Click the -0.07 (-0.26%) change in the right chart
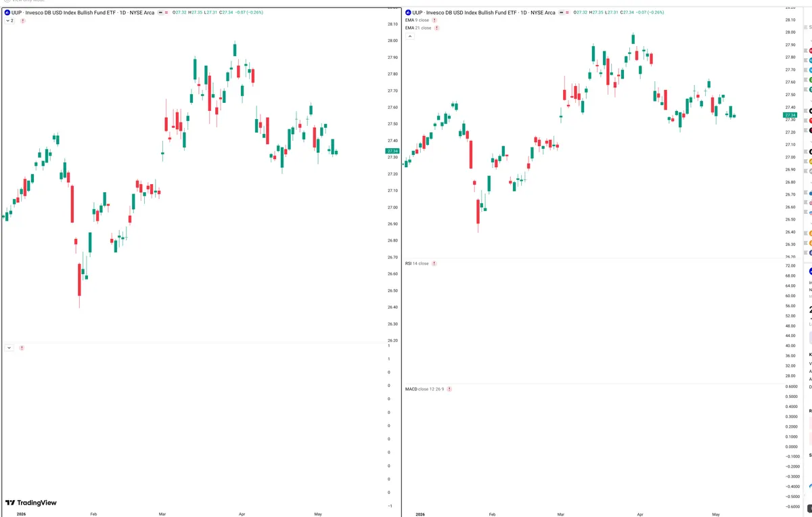The image size is (812, 517). pyautogui.click(x=649, y=12)
